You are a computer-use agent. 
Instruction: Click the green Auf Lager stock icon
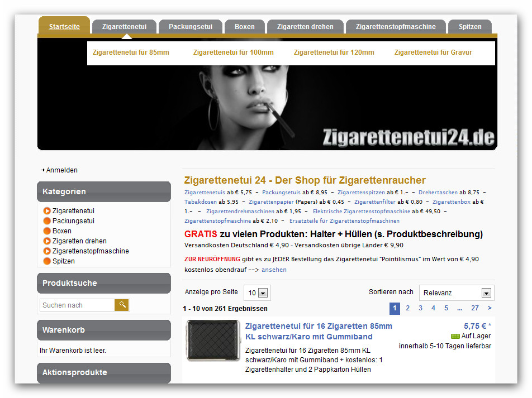tap(455, 336)
